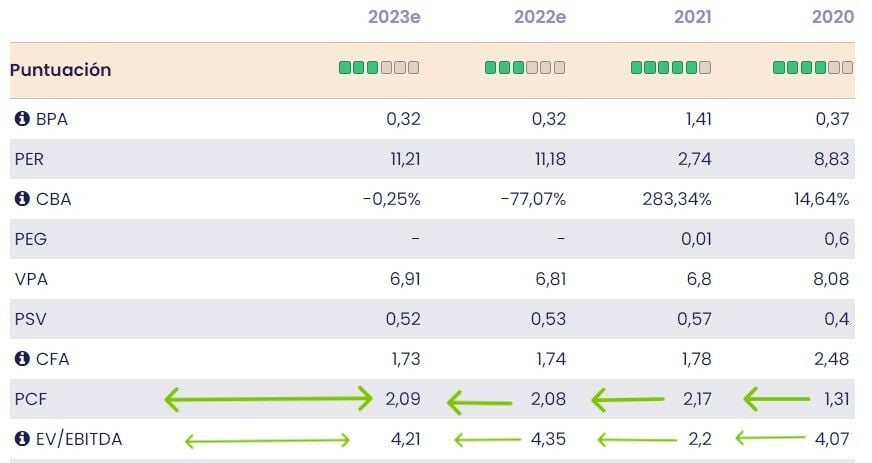Click the 2022e VPA value 6,81
The width and height of the screenshot is (872, 463).
[x=548, y=279]
